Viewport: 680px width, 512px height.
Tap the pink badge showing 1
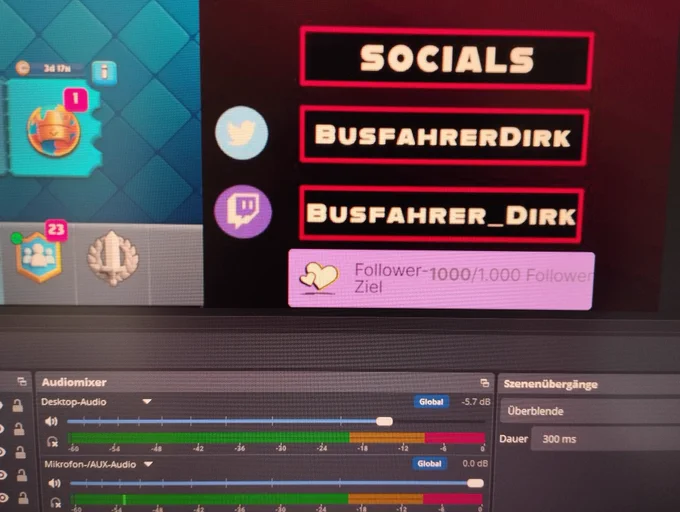click(x=76, y=99)
